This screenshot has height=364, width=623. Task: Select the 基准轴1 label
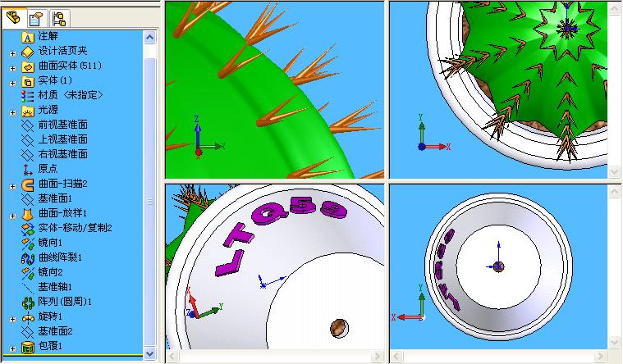(55, 287)
